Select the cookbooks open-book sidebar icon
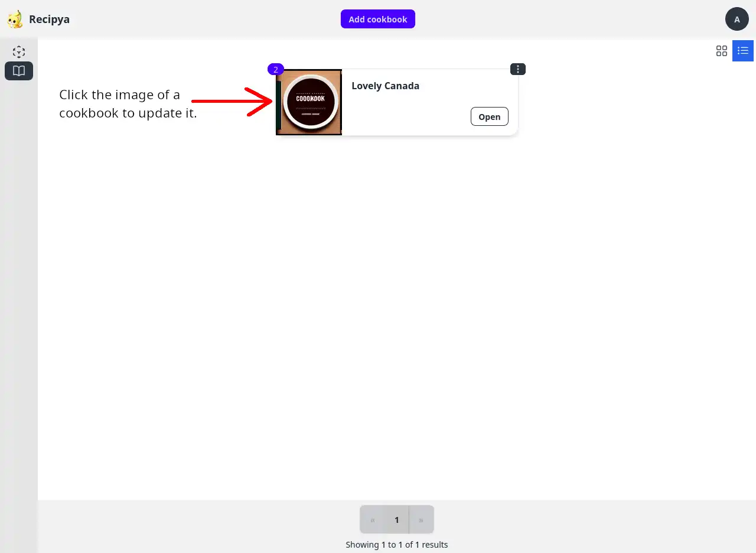Screen dimensions: 756x553 coord(19,71)
